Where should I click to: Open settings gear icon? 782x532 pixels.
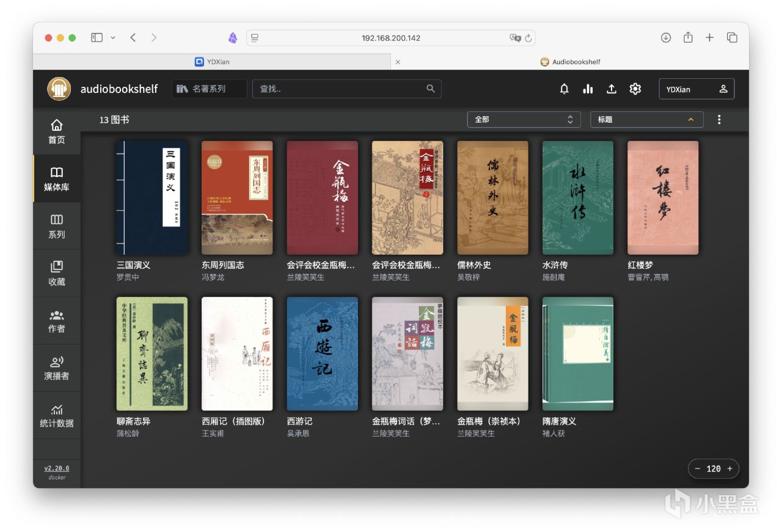pos(635,89)
